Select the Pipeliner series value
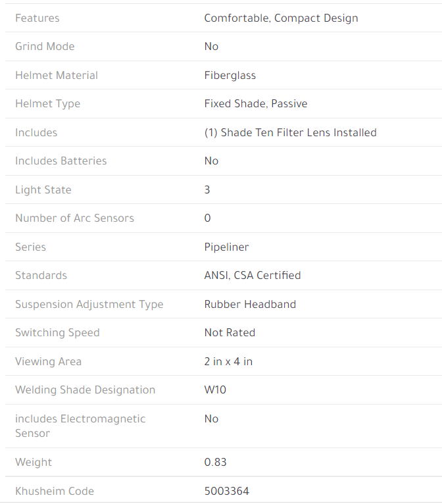The image size is (442, 504). click(226, 247)
